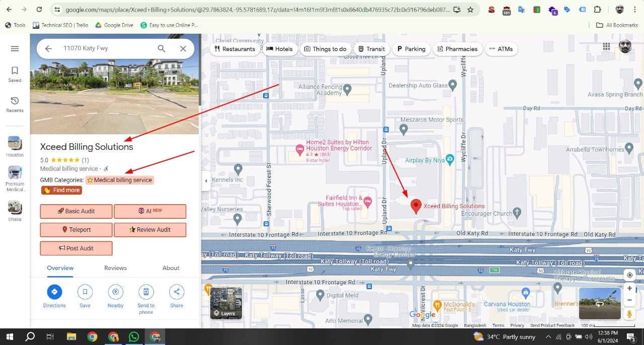Open the Google Drive bookmark
644x345 pixels.
(x=114, y=25)
